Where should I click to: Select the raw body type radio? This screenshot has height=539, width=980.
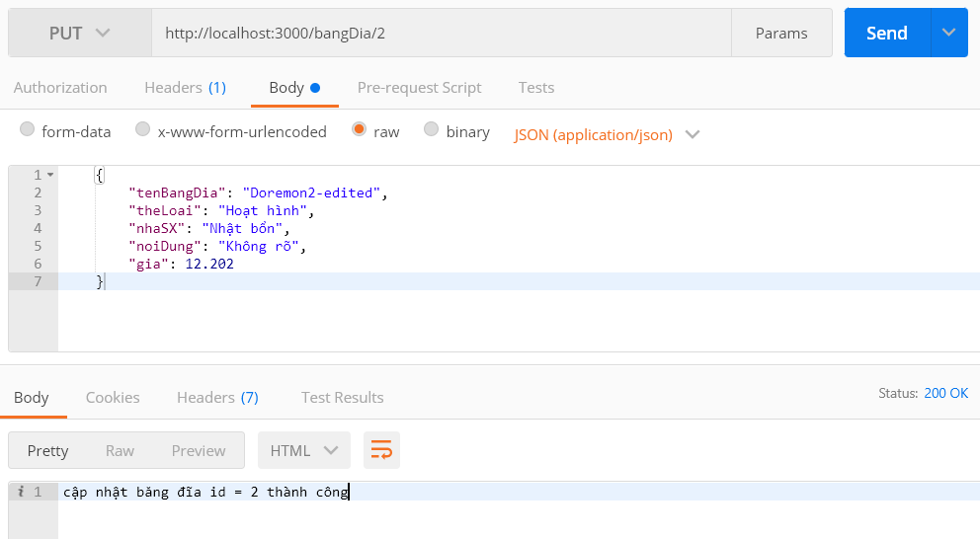pos(359,129)
